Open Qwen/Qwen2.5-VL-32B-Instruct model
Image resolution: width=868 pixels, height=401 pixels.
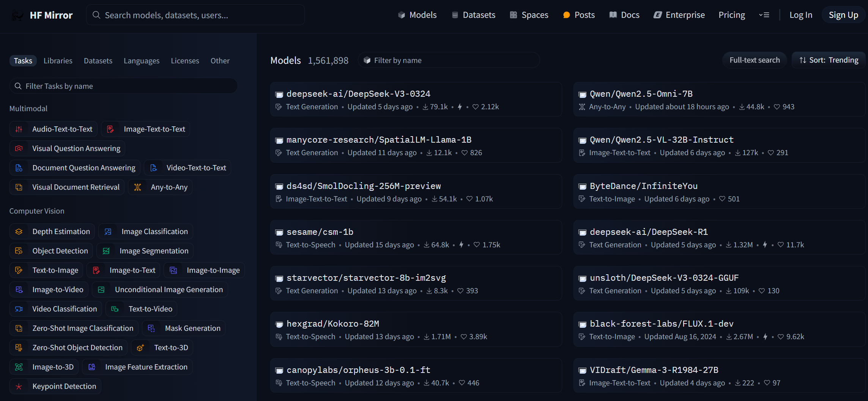point(719,145)
